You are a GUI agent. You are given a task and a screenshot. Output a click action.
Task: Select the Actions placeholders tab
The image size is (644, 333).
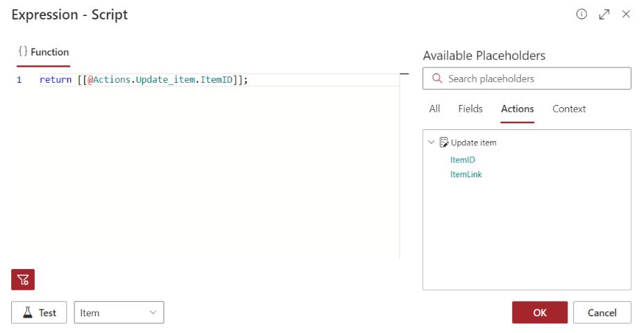pyautogui.click(x=517, y=109)
